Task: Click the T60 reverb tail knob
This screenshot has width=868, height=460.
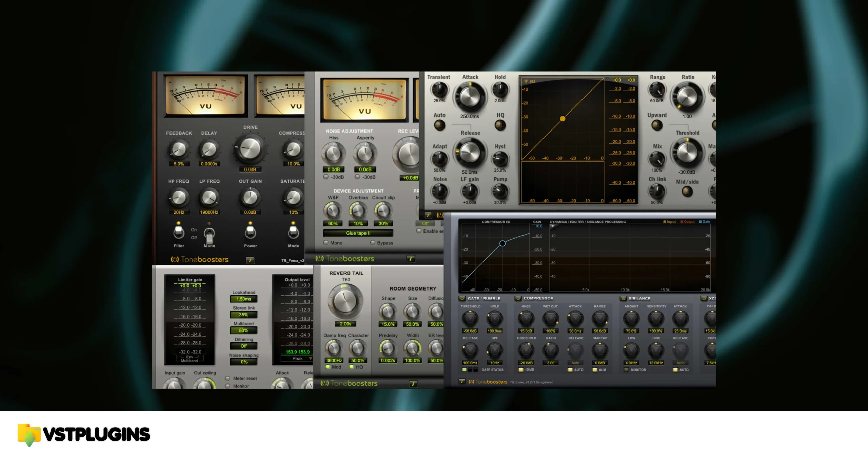Action: click(345, 301)
